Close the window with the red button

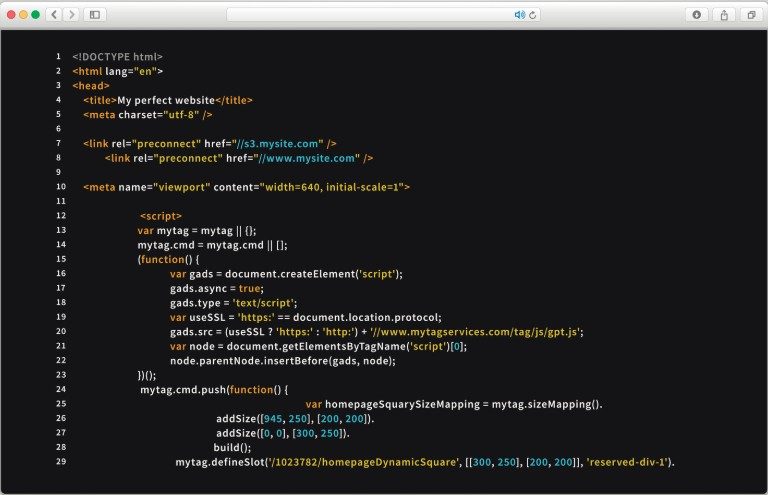pyautogui.click(x=11, y=15)
